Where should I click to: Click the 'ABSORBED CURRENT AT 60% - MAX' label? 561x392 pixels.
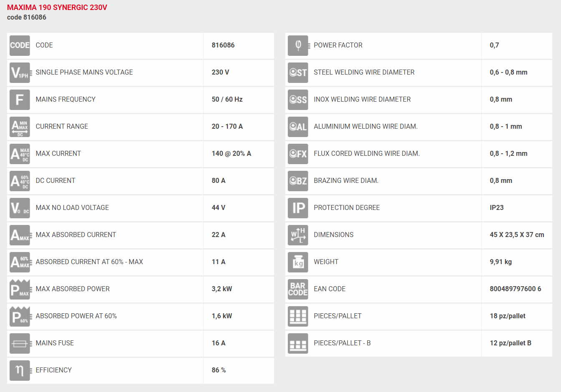pos(89,262)
